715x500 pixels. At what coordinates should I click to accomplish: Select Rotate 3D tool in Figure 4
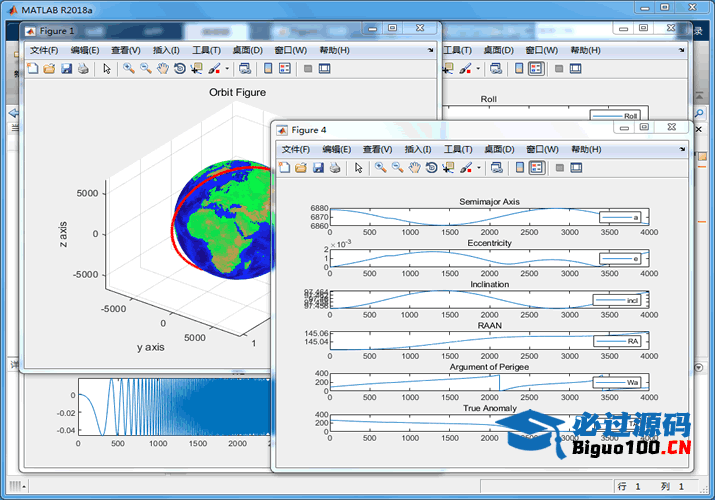pos(431,168)
